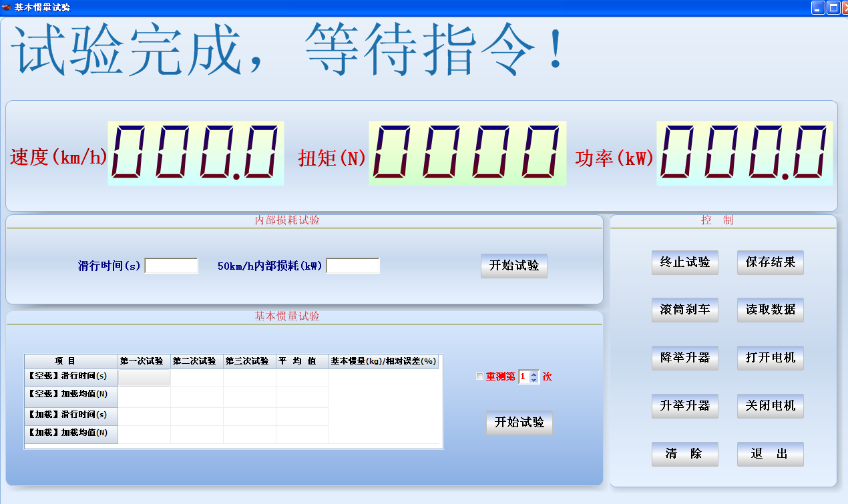This screenshot has width=848, height=504.
Task: Enable the 重测第 retest checkbox
Action: tap(479, 376)
